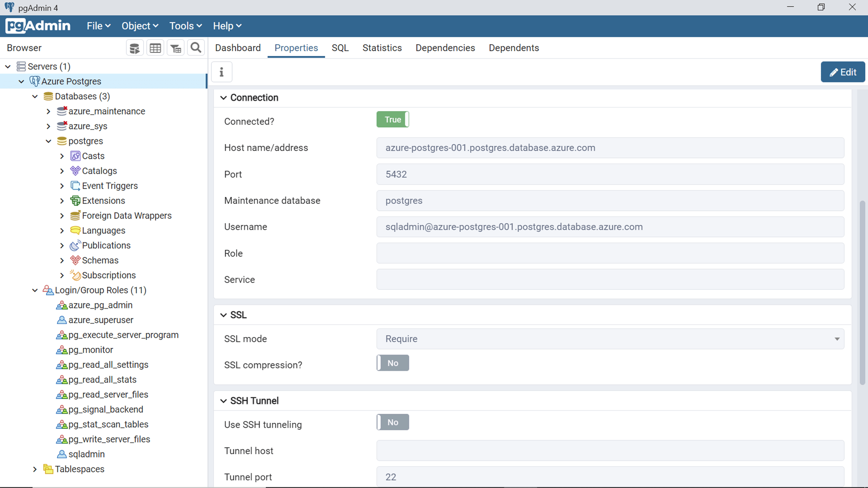
Task: Open the browser search panel via magnifier icon
Action: [196, 47]
